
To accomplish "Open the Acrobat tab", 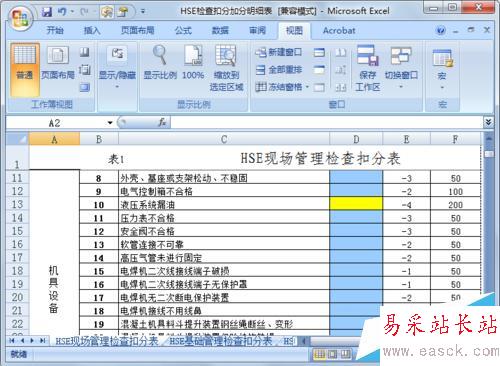I will pyautogui.click(x=339, y=31).
